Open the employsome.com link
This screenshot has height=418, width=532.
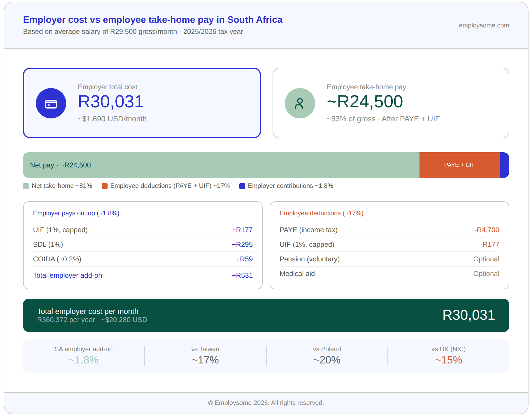pyautogui.click(x=484, y=25)
